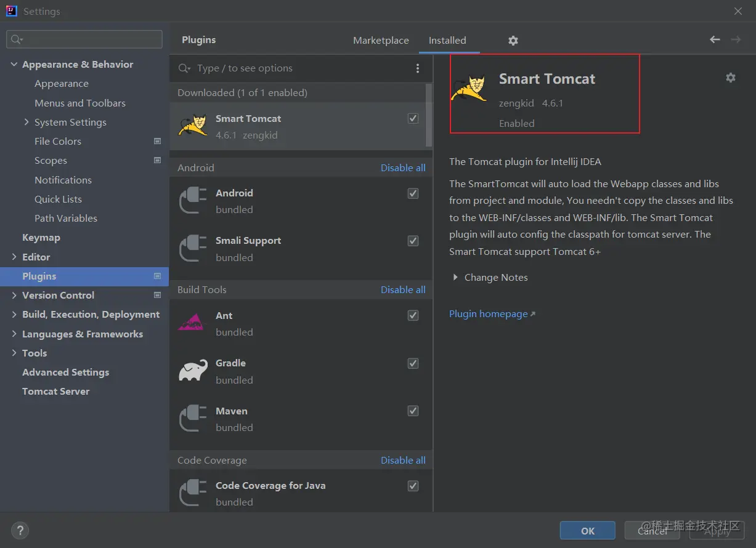Click the project-level marker beside Version Control
This screenshot has width=756, height=548.
pyautogui.click(x=157, y=295)
